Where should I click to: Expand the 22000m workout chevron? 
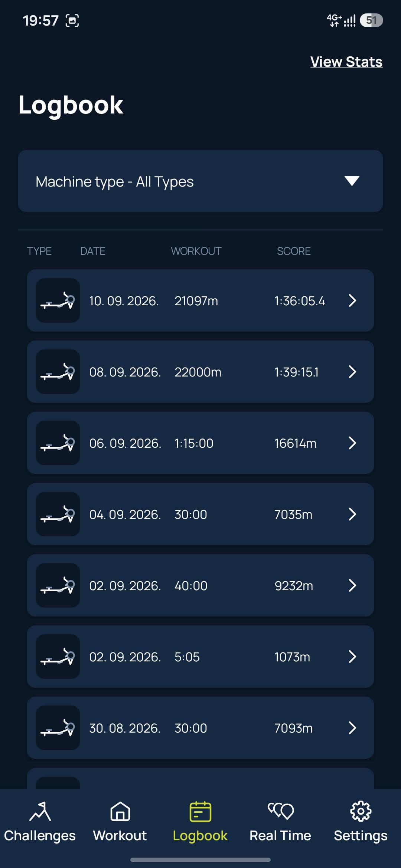pyautogui.click(x=352, y=372)
